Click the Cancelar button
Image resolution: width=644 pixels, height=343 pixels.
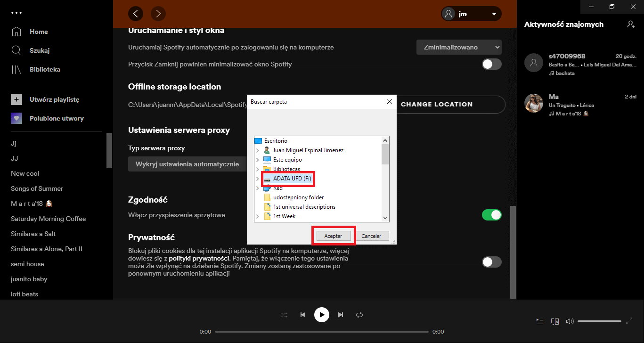(371, 236)
